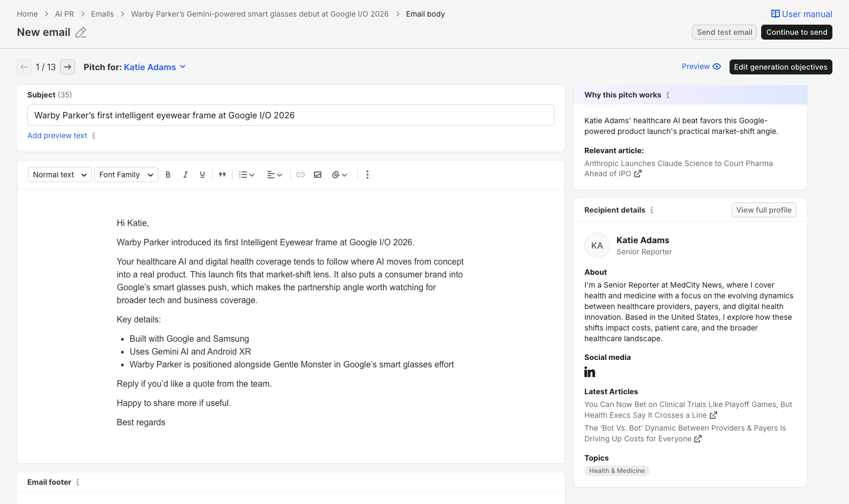This screenshot has width=849, height=504.
Task: Open the Anthropic Launches Claude Science article
Action: coord(678,168)
